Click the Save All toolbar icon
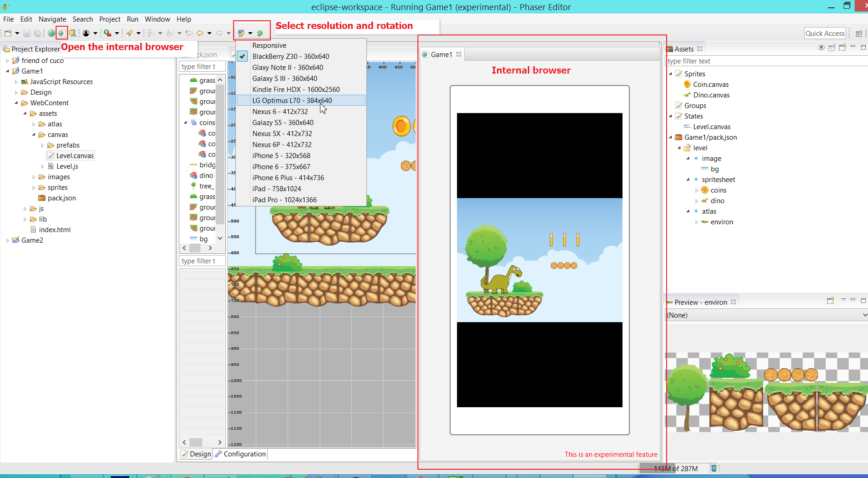Image resolution: width=868 pixels, height=478 pixels. tap(37, 33)
